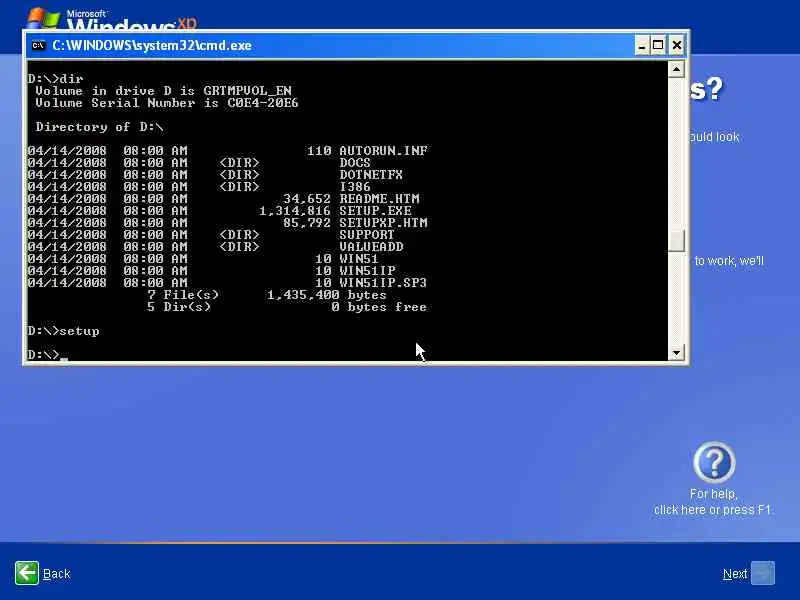
Task: Click 'For help, click here or press F1' text
Action: click(x=712, y=502)
